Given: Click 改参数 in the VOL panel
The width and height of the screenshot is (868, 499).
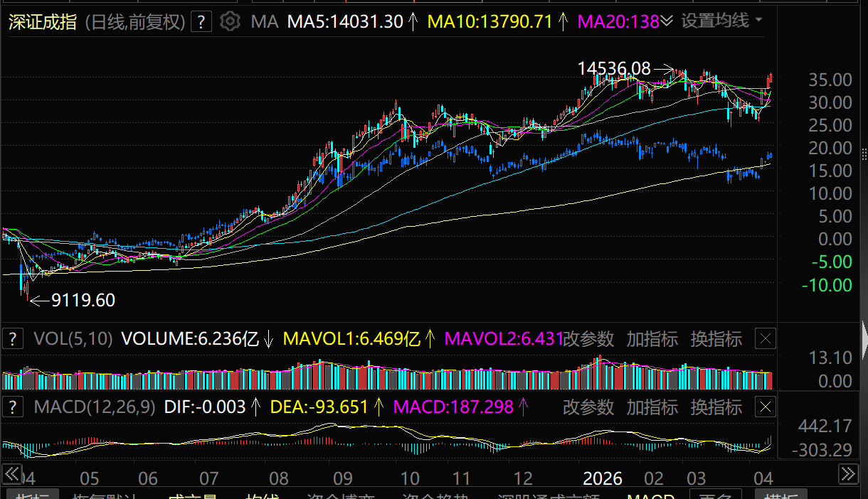Looking at the screenshot, I should tap(588, 339).
